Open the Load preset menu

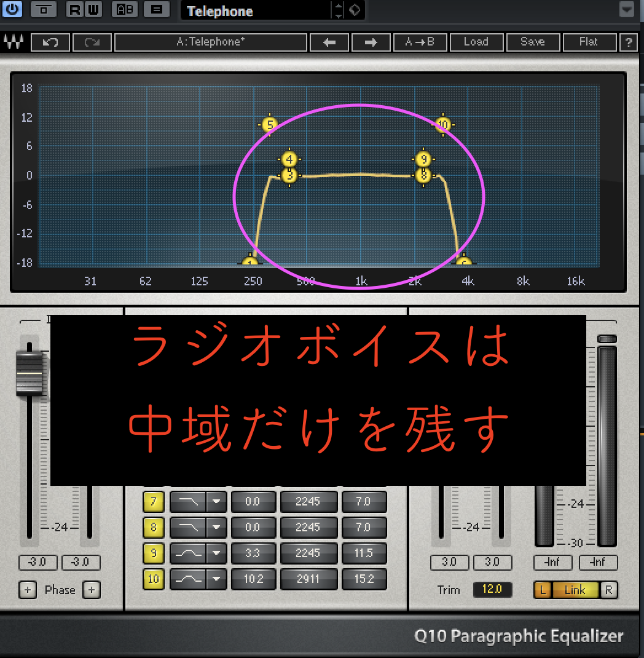coord(476,42)
